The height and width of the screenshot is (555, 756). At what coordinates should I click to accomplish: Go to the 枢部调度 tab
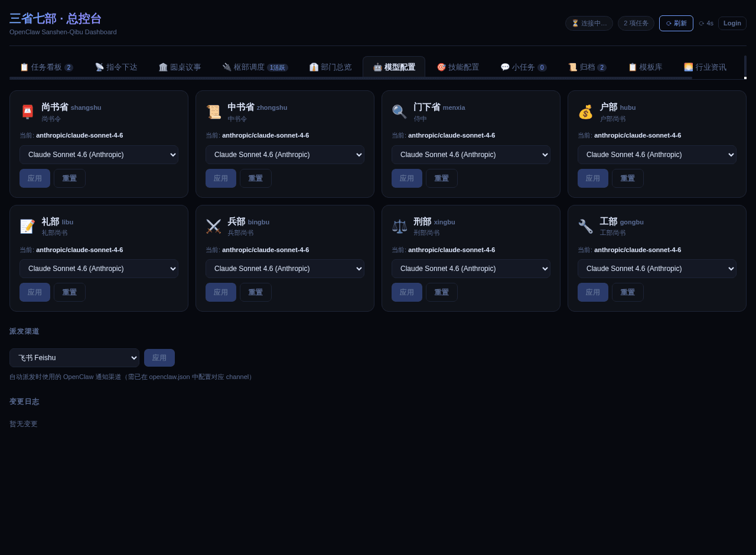pos(255,67)
